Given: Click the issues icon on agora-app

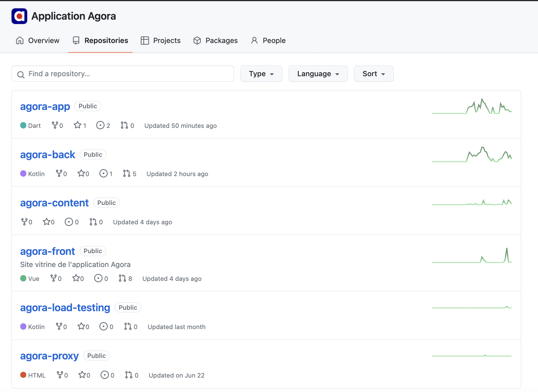Looking at the screenshot, I should tap(100, 125).
